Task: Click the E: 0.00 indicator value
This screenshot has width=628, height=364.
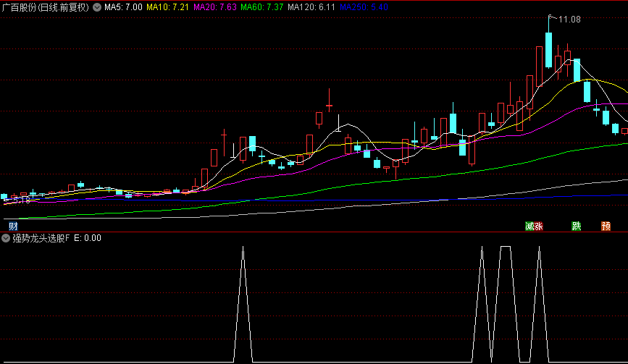Action: (x=88, y=238)
